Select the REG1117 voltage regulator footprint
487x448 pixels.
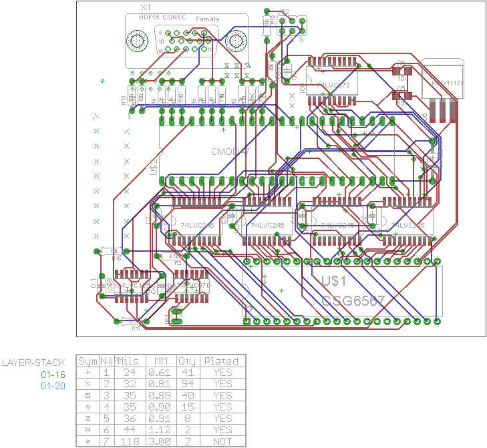[444, 85]
